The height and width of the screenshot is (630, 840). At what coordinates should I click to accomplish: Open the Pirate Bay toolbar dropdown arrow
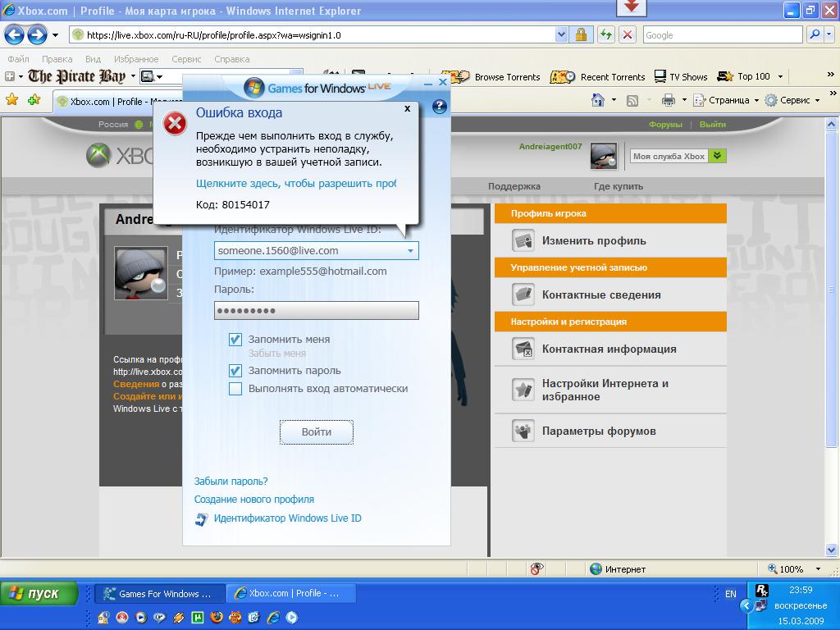coord(133,76)
